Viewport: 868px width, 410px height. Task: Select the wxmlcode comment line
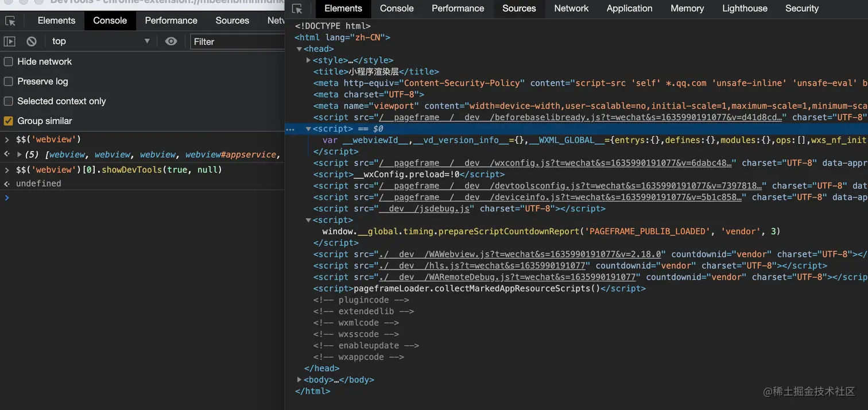click(356, 323)
